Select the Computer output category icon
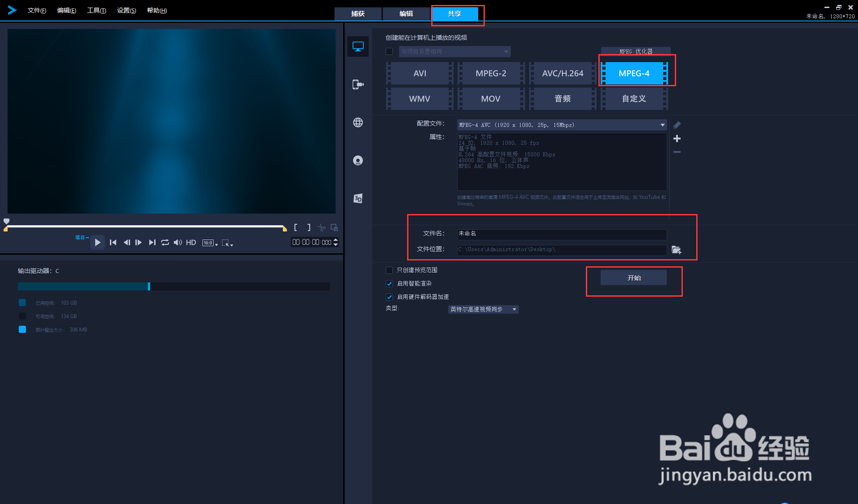Screen dimensions: 858x504 358,46
